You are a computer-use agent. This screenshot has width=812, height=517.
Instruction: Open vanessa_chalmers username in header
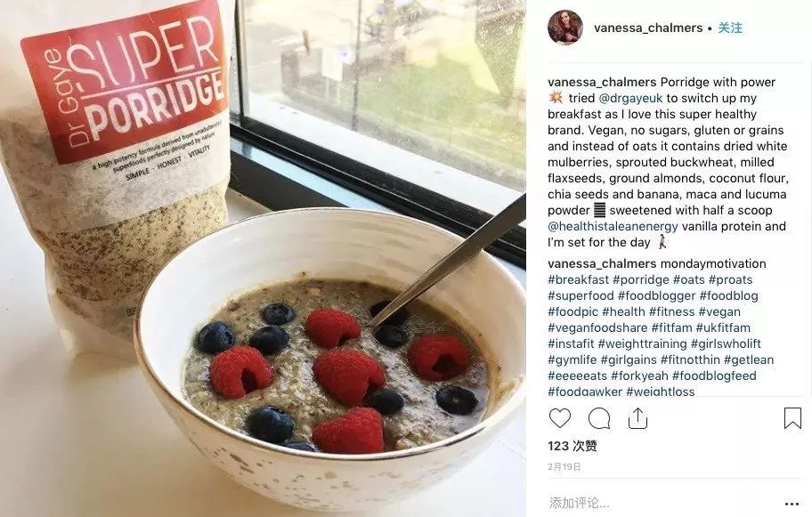pyautogui.click(x=648, y=28)
